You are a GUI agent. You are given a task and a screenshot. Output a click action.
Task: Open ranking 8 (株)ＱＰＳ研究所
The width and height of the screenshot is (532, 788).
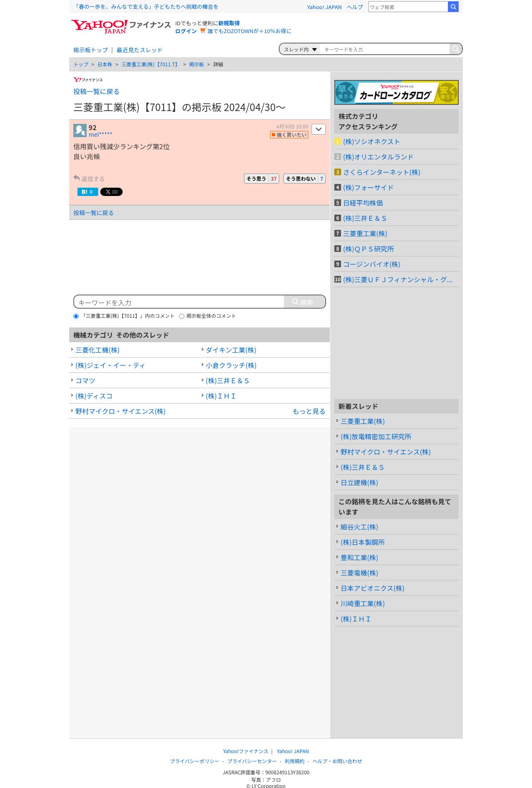(368, 249)
